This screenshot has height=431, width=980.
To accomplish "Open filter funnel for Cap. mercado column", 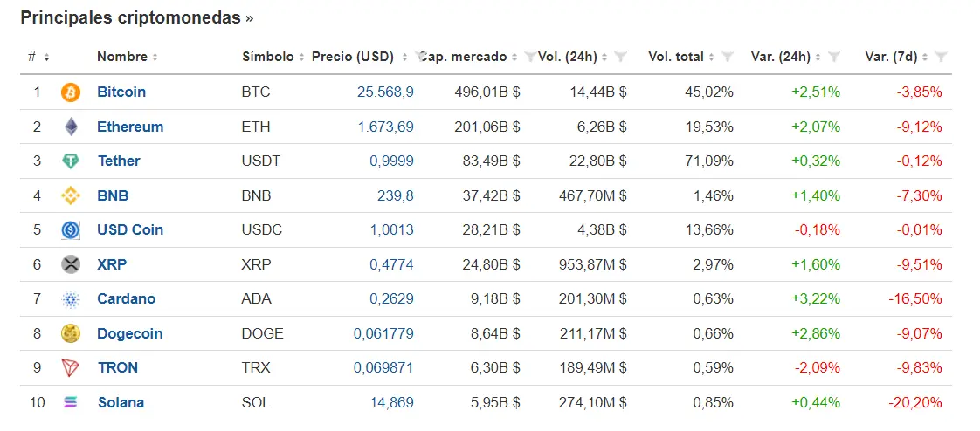I will [x=529, y=57].
